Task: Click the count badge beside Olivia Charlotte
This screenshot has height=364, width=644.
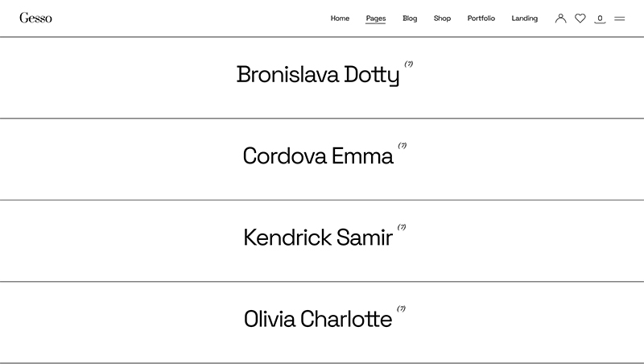Action: [x=402, y=308]
